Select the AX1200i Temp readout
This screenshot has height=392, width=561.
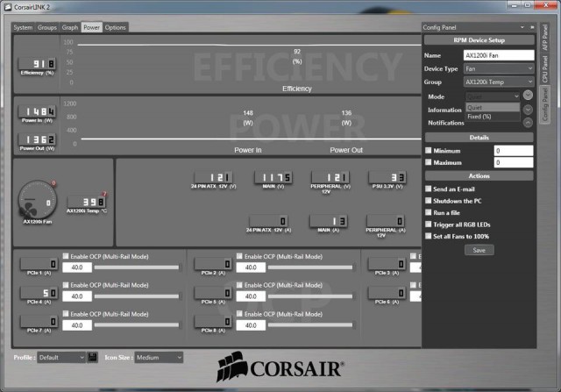pyautogui.click(x=87, y=202)
